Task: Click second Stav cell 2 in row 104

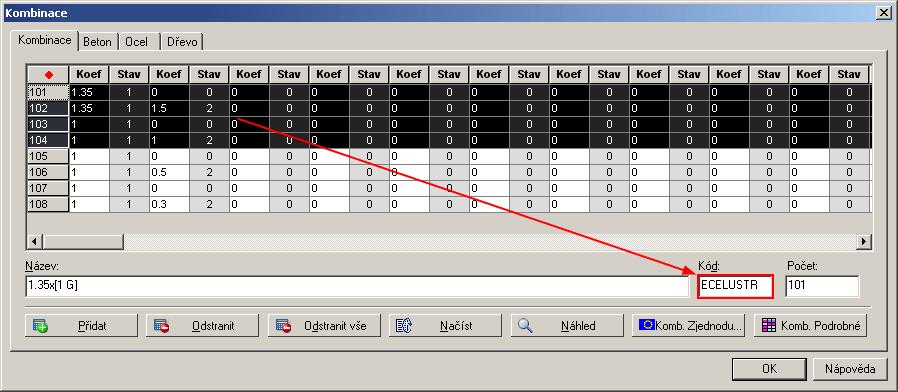Action: click(x=210, y=140)
